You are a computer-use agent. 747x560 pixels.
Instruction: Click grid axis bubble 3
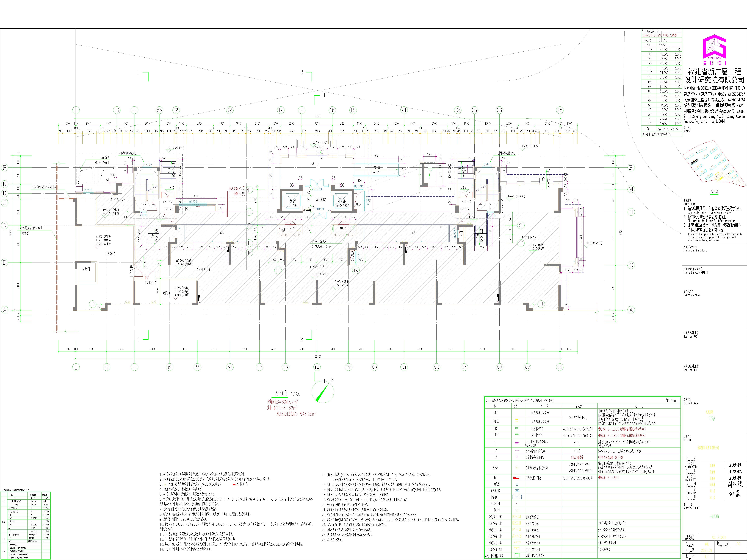tap(117, 110)
